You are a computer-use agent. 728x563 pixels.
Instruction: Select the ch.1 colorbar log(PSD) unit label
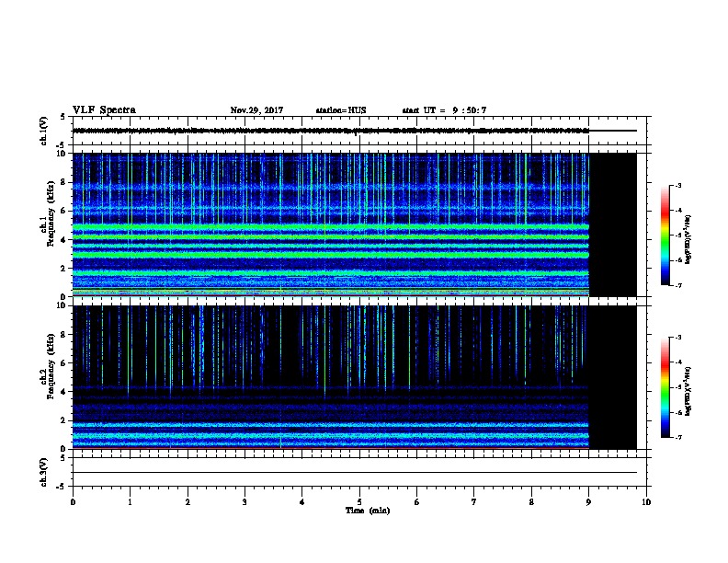pos(688,239)
